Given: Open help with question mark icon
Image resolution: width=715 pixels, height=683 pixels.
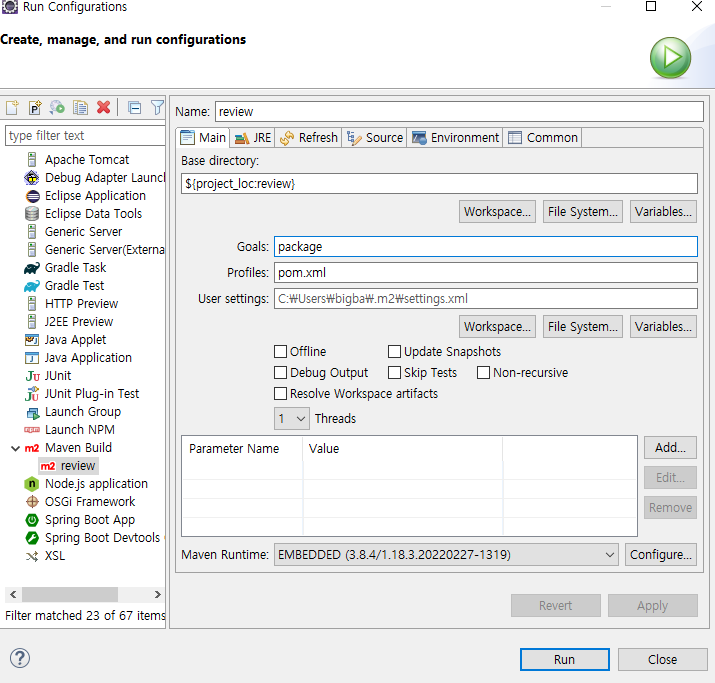Looking at the screenshot, I should (20, 658).
